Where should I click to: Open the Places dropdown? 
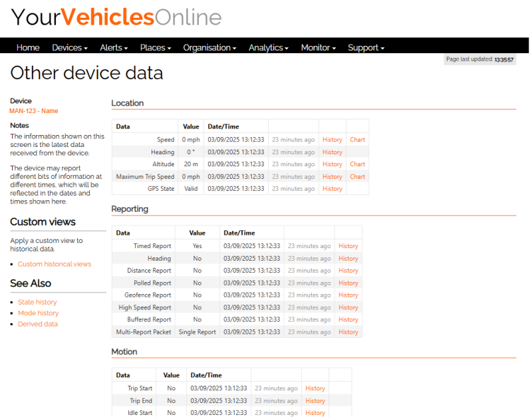155,48
